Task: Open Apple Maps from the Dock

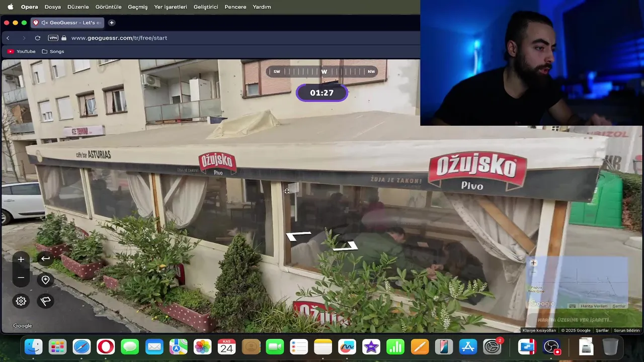Action: click(x=178, y=347)
